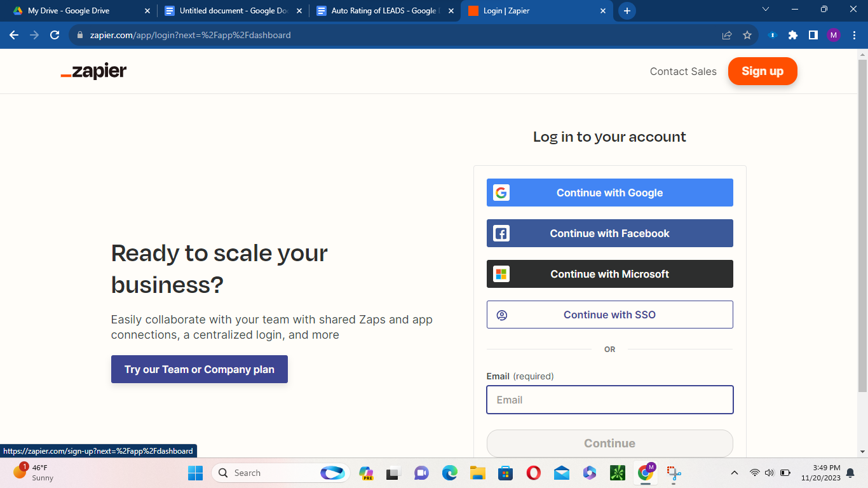Image resolution: width=868 pixels, height=488 pixels.
Task: Open the Mail app from taskbar
Action: (561, 473)
